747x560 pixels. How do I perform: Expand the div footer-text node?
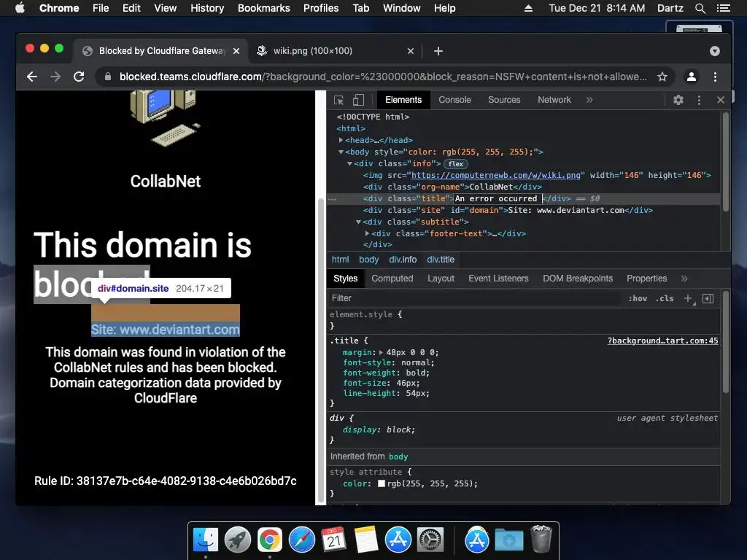pyautogui.click(x=367, y=233)
